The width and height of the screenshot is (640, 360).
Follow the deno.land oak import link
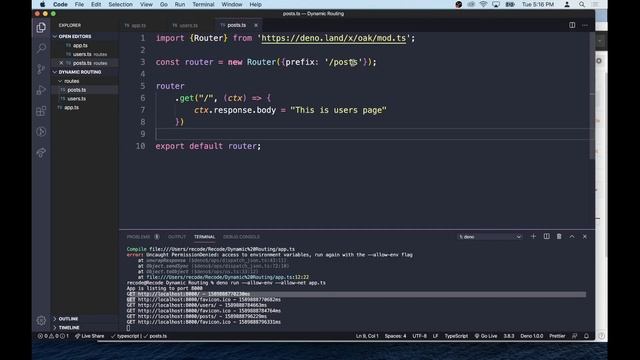333,38
